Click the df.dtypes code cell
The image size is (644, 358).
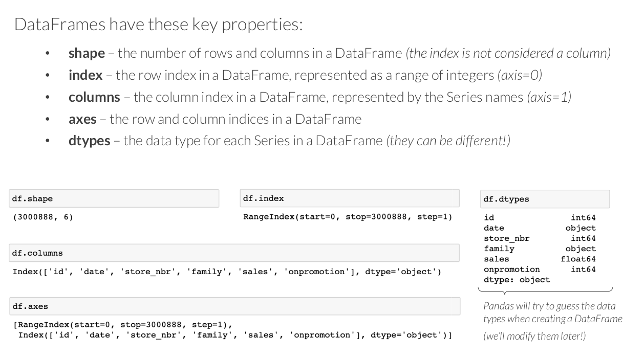click(544, 199)
